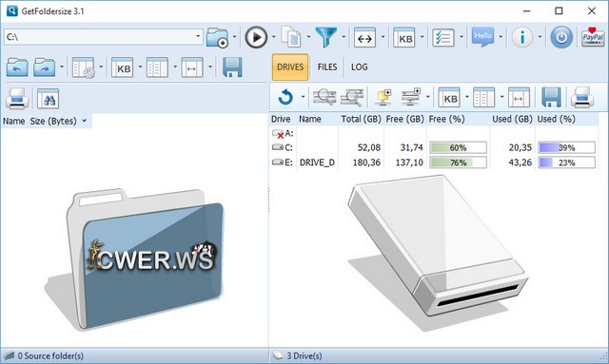Image resolution: width=609 pixels, height=364 pixels.
Task: Print drives list using printer icon
Action: [581, 97]
